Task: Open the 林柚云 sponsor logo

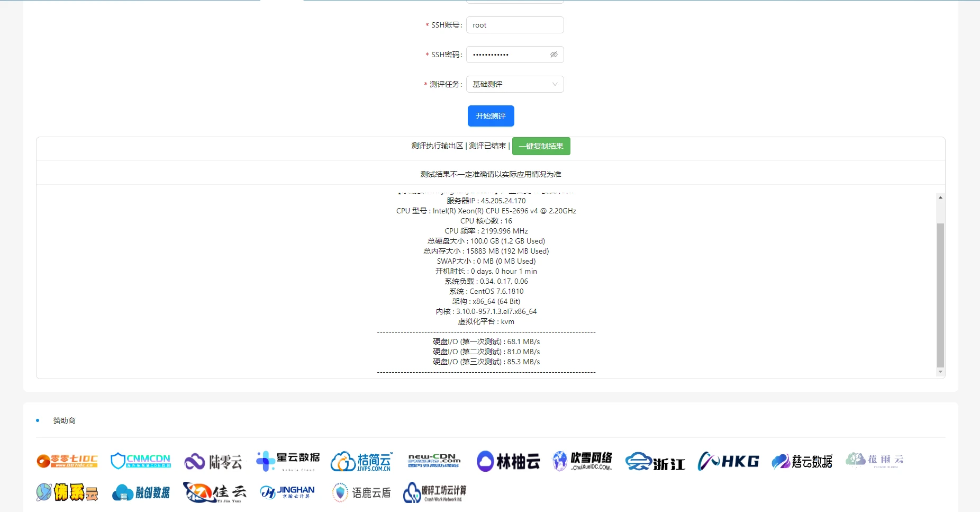Action: click(x=508, y=461)
